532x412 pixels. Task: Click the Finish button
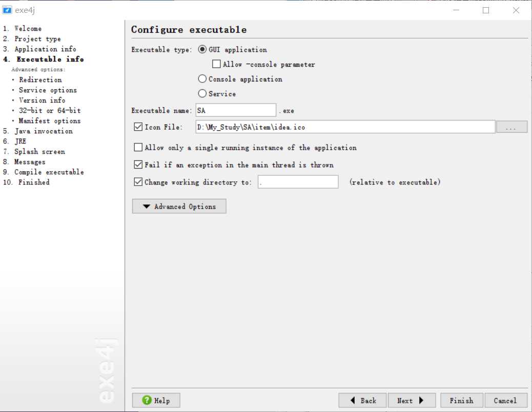pyautogui.click(x=461, y=401)
